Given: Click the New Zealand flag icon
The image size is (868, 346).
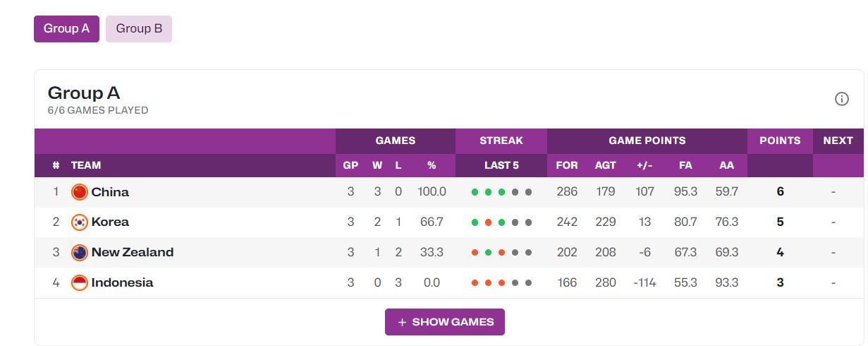Looking at the screenshot, I should point(80,253).
